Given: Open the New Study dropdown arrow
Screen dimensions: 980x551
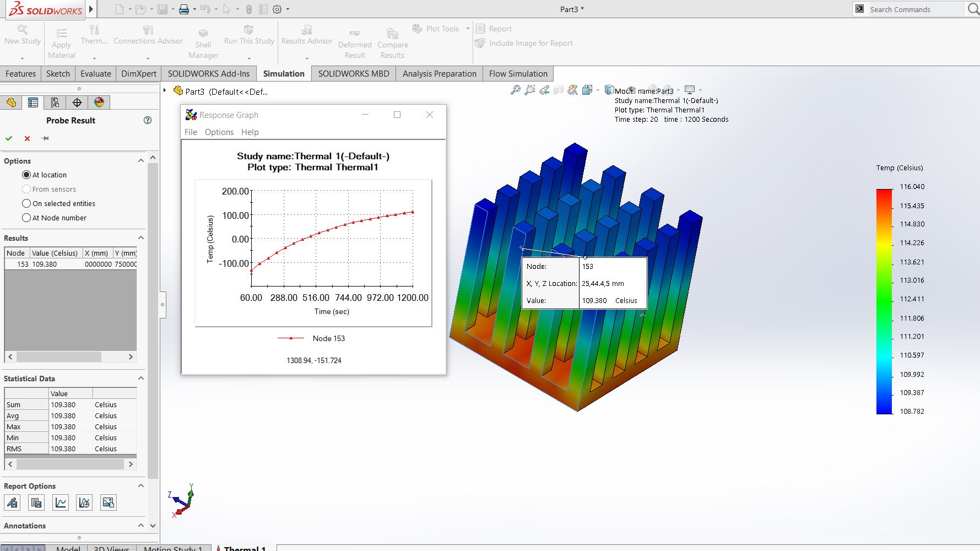Looking at the screenshot, I should [x=23, y=58].
